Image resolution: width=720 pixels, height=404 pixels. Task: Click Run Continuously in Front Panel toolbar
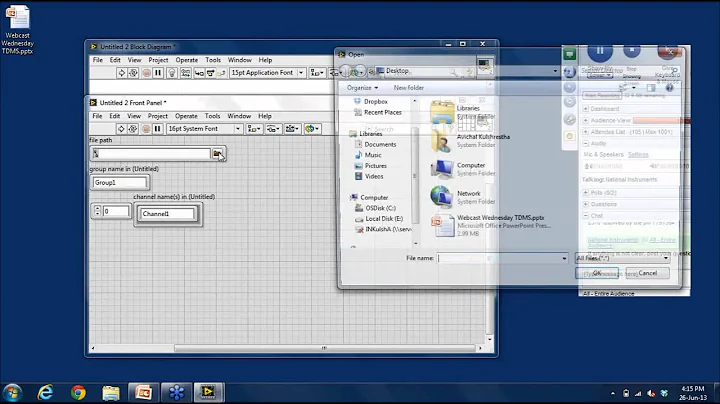pyautogui.click(x=133, y=129)
